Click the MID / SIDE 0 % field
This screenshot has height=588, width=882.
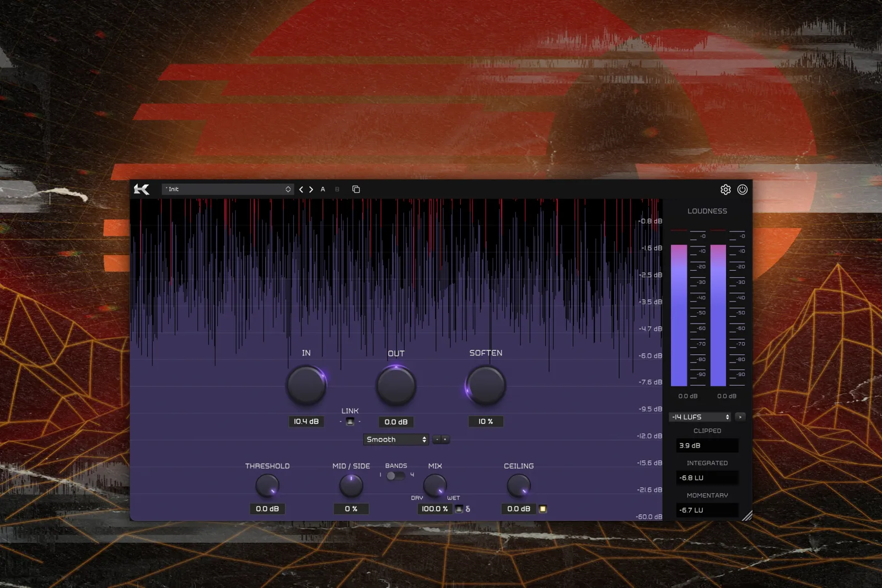coord(351,509)
